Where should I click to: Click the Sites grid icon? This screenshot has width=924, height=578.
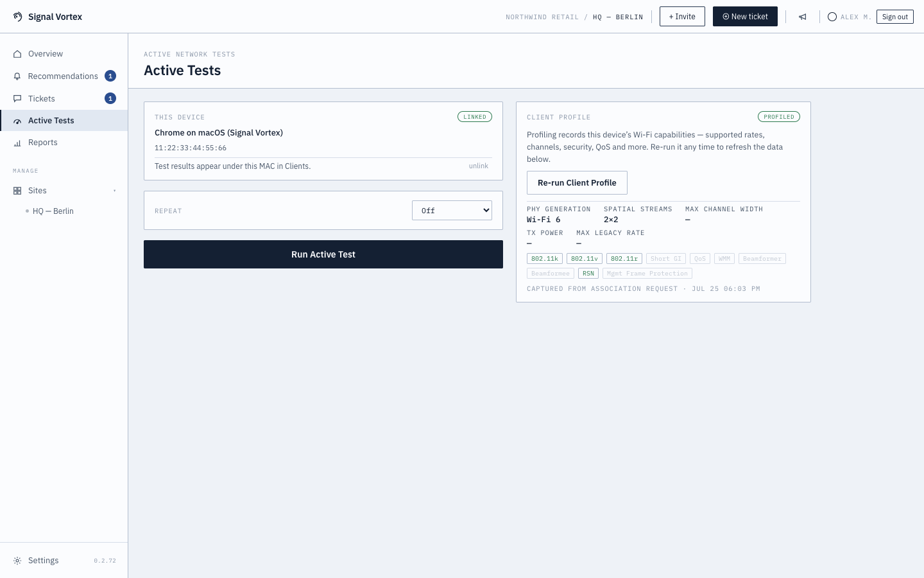tap(17, 191)
